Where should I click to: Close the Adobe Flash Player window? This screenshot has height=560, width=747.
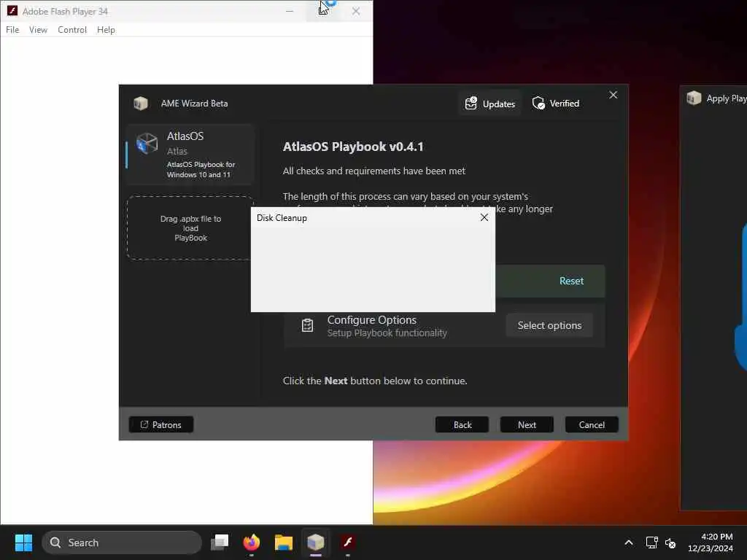tap(356, 11)
